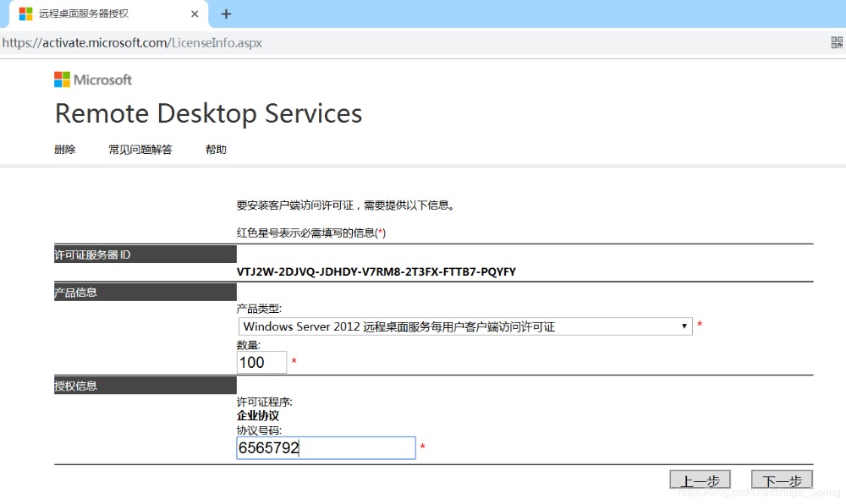Click the license server ID starting with VTJ2W

click(376, 271)
